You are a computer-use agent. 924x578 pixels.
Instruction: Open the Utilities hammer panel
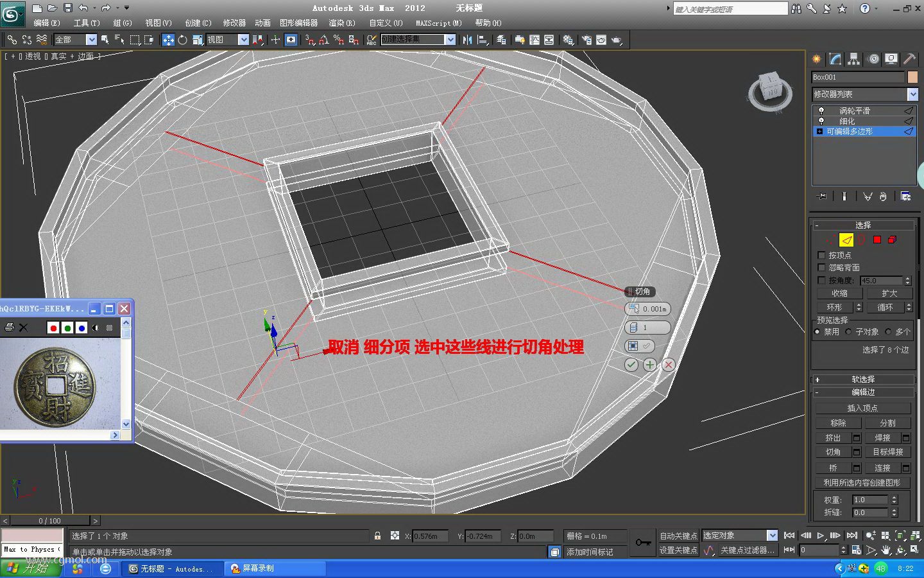(909, 59)
